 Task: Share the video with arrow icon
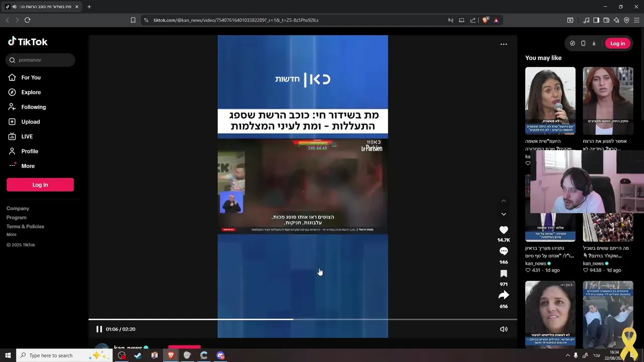tap(504, 295)
